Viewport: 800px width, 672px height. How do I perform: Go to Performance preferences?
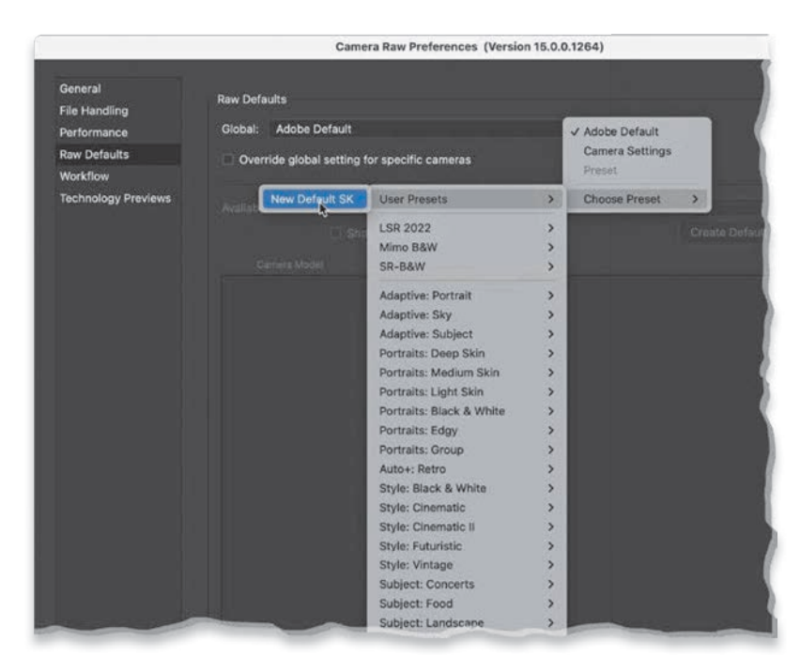[x=93, y=132]
